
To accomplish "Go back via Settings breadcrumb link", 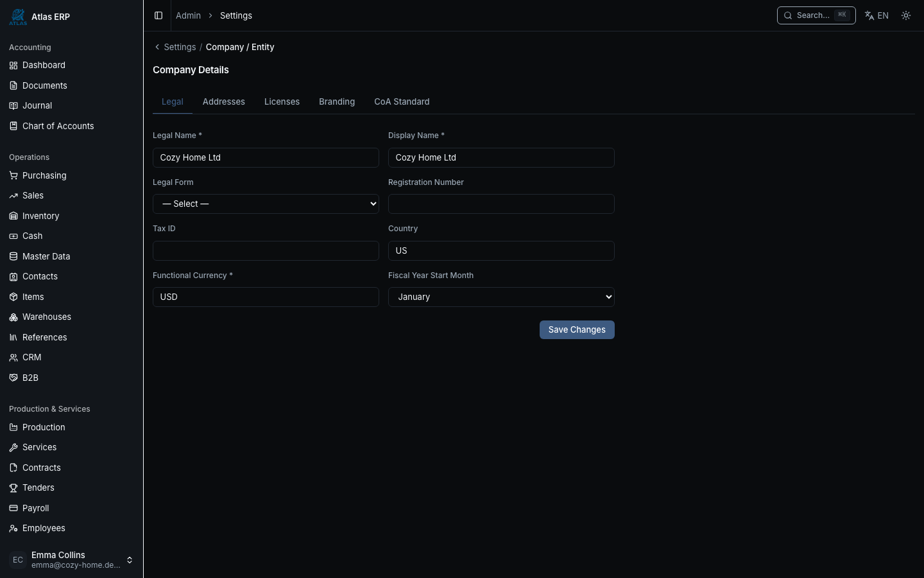I will (x=180, y=47).
